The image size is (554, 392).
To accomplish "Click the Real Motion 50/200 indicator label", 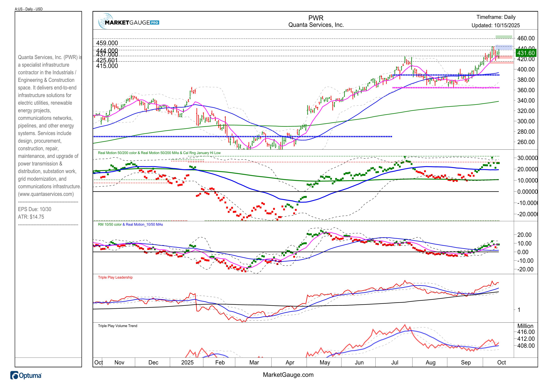I will click(159, 153).
